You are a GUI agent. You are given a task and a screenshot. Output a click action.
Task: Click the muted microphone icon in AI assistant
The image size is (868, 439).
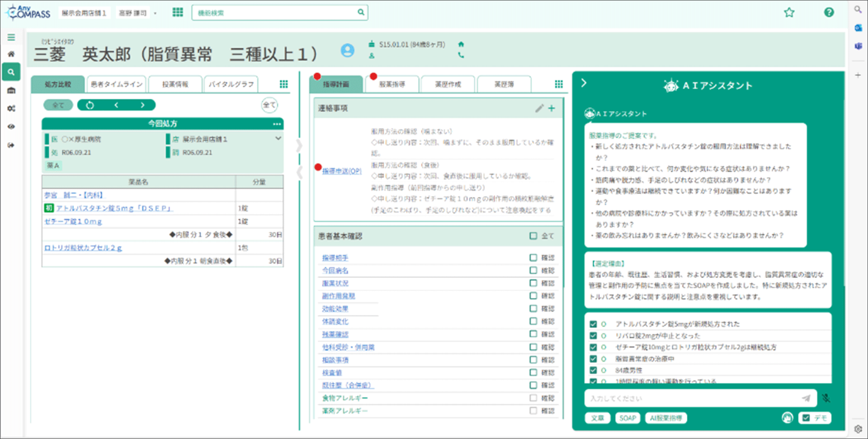point(826,398)
